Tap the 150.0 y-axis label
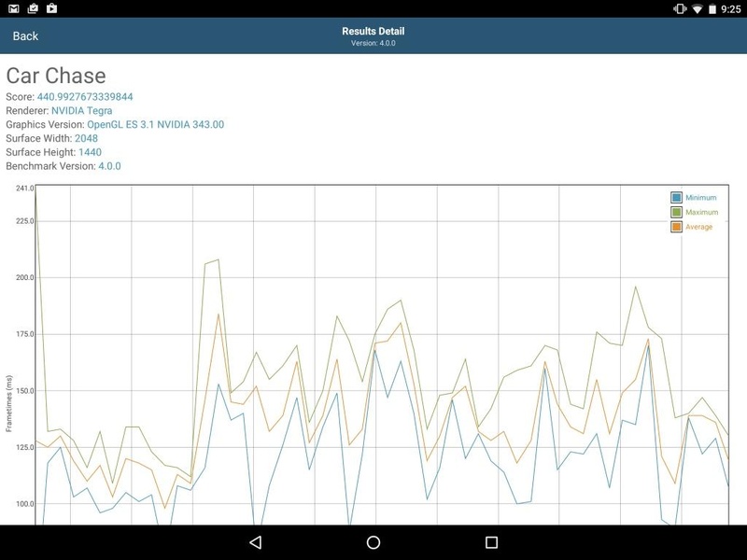This screenshot has height=560, width=747. pyautogui.click(x=25, y=391)
